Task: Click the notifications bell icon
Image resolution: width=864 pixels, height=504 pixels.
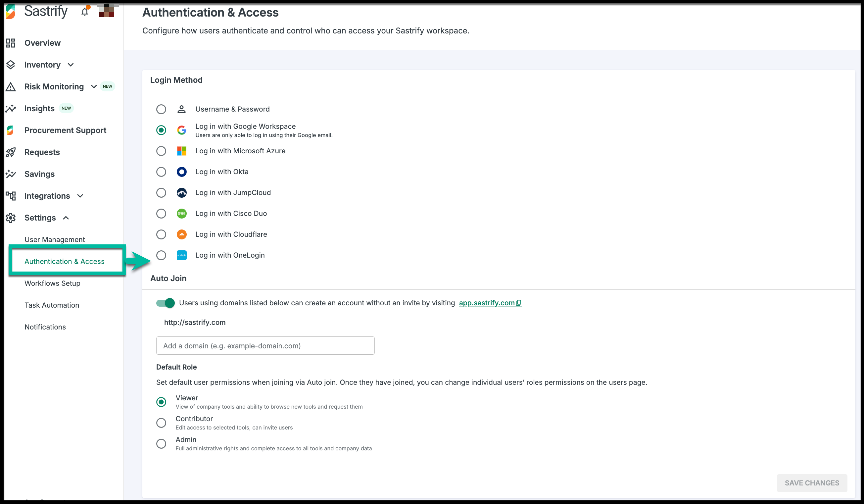Action: click(85, 12)
